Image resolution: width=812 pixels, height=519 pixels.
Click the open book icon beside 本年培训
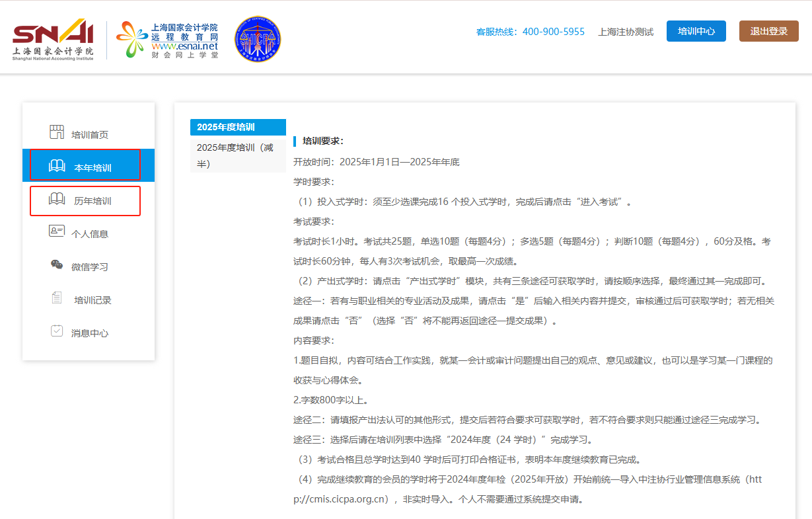pyautogui.click(x=57, y=166)
